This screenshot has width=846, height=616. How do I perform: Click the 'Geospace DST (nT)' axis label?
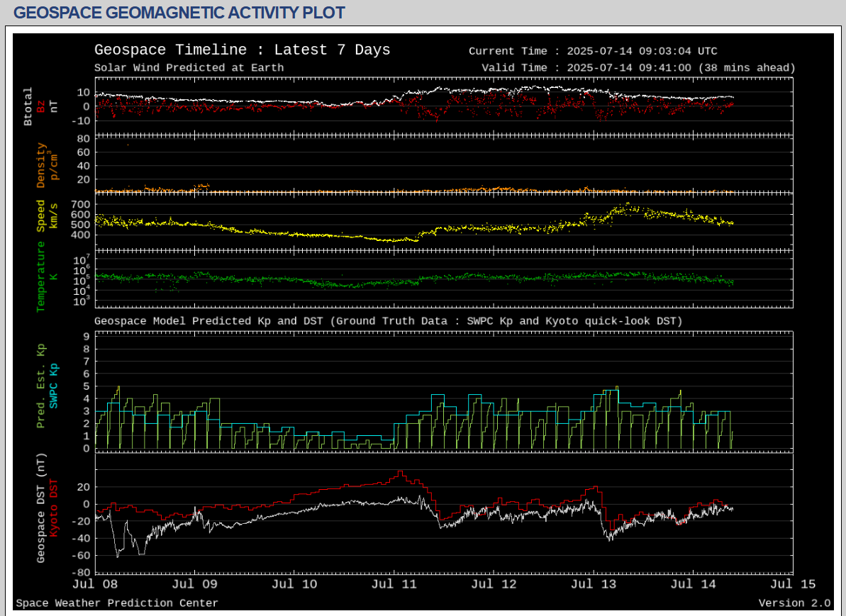click(x=41, y=509)
